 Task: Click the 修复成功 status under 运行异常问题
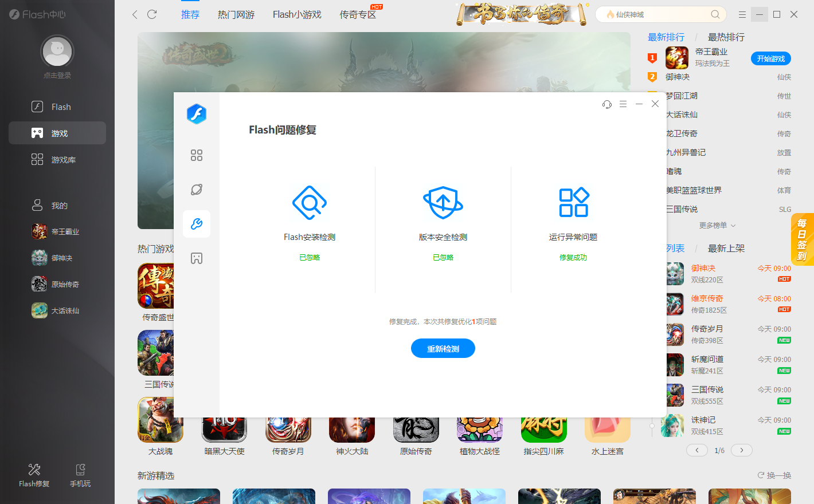[x=573, y=258]
